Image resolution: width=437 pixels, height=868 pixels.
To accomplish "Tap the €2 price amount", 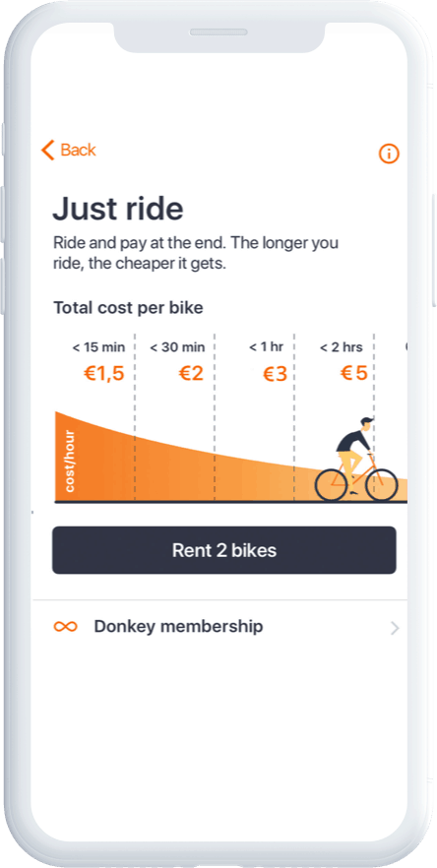I will 191,374.
